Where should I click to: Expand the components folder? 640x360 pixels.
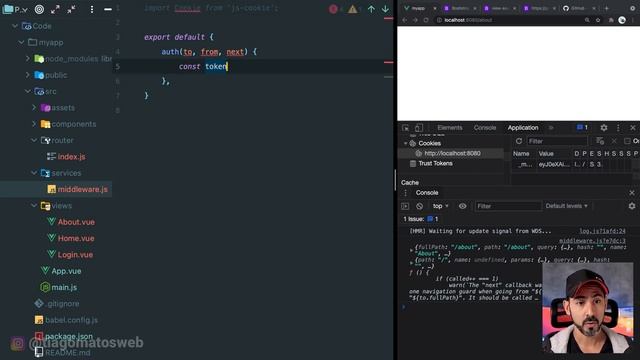[34, 124]
